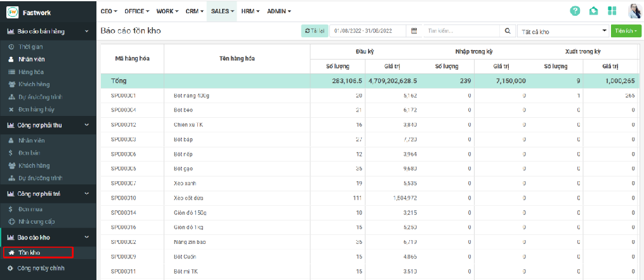Open Đơn hàng hủy sidebar item
This screenshot has width=644, height=280.
[x=35, y=110]
